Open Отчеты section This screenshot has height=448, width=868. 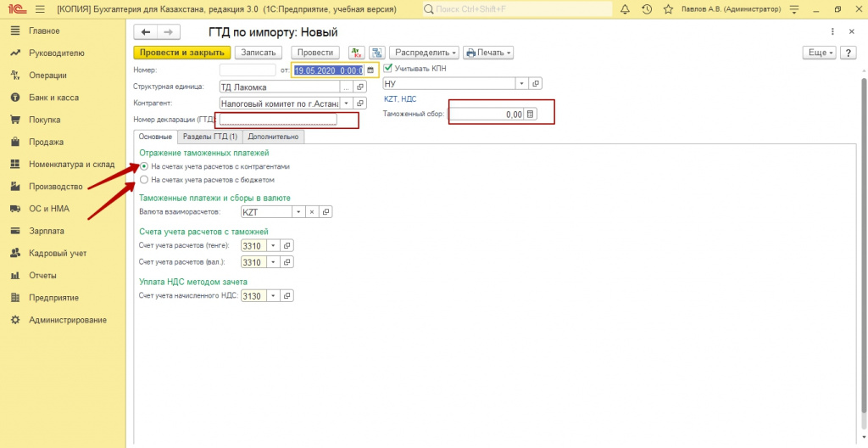42,276
